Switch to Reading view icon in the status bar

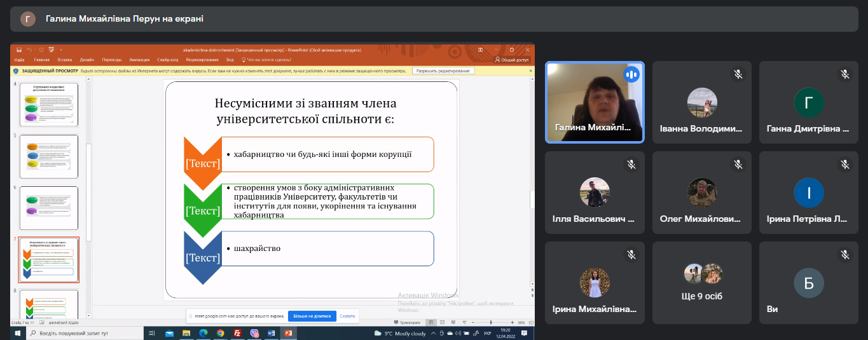point(452,323)
